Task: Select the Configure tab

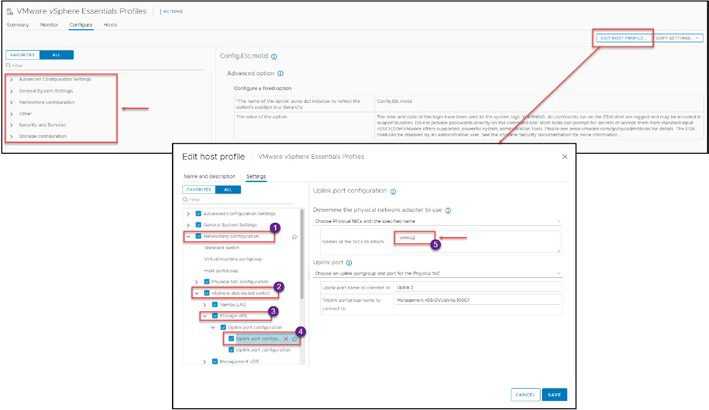Action: (81, 25)
